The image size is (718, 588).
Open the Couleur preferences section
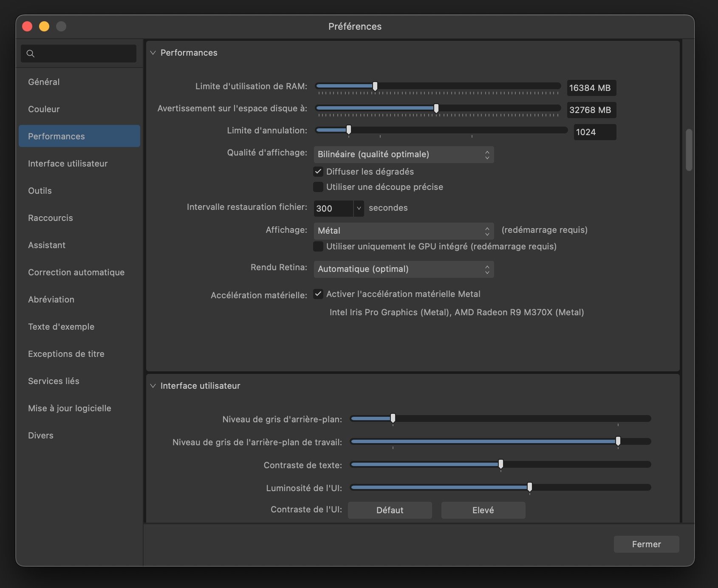click(x=44, y=109)
